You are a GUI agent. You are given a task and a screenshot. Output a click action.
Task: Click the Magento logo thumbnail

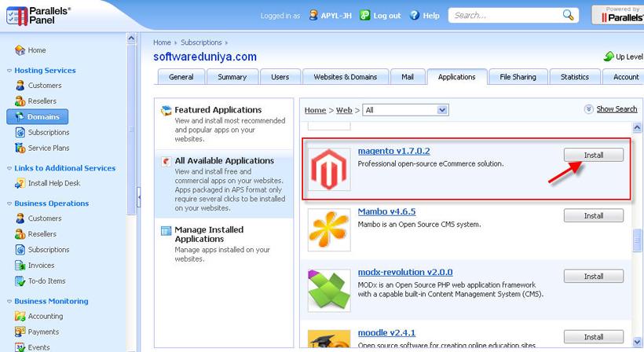tap(329, 169)
